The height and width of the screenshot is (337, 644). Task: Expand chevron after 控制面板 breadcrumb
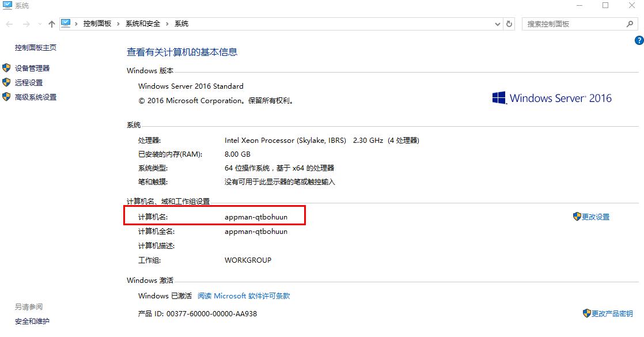click(118, 24)
